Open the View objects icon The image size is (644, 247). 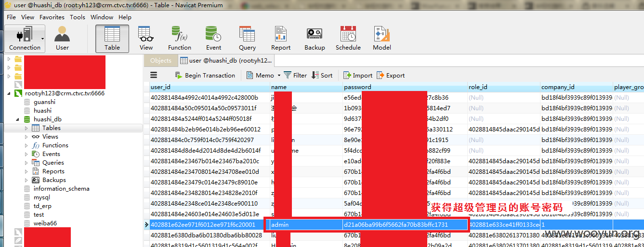tap(146, 39)
